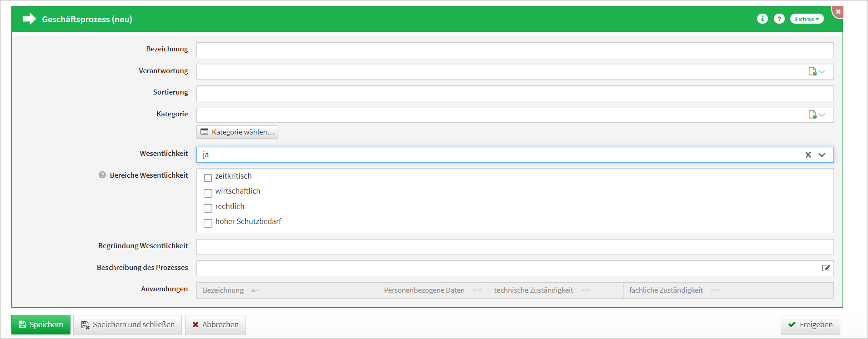The image size is (868, 339).
Task: Close the Geschäftsprozess dialog with the X
Action: [x=838, y=11]
